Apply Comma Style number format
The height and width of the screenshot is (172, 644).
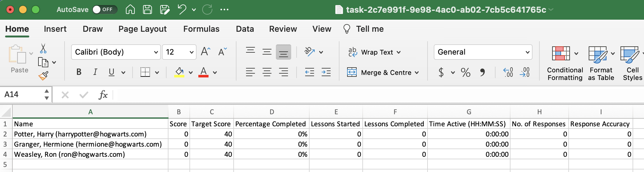coord(482,73)
